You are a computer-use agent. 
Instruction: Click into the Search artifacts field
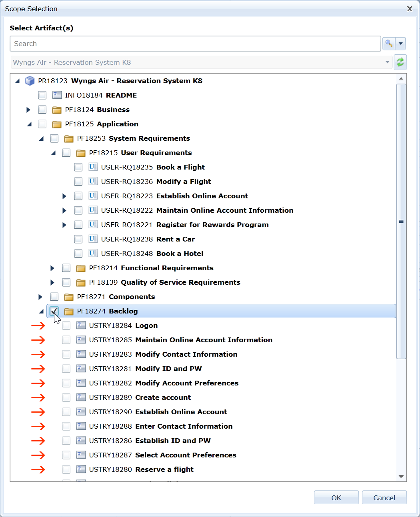click(195, 44)
